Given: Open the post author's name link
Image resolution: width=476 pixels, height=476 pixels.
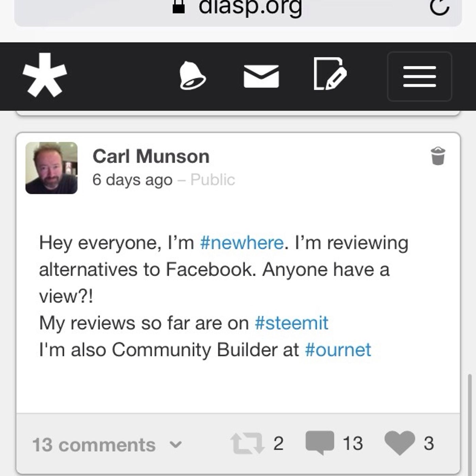Looking at the screenshot, I should pos(151,156).
